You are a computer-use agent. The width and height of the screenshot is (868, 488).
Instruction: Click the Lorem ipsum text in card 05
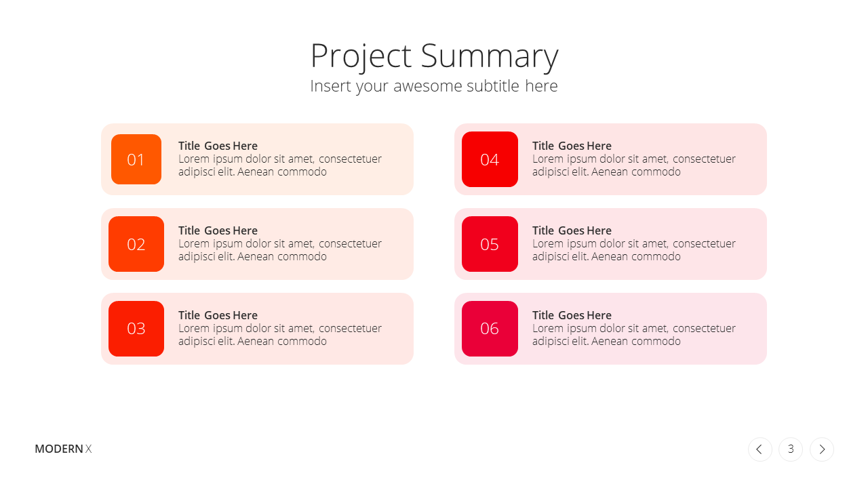[x=634, y=250]
